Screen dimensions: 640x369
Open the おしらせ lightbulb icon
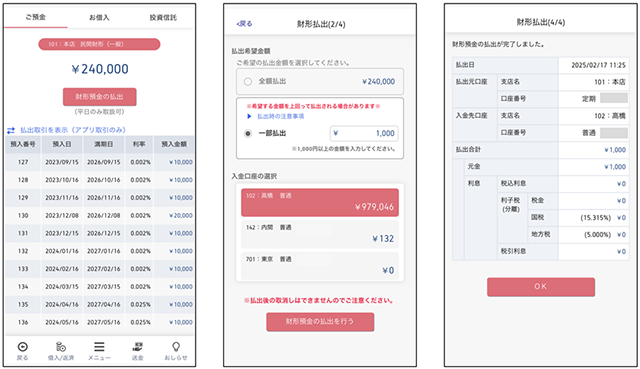click(176, 347)
